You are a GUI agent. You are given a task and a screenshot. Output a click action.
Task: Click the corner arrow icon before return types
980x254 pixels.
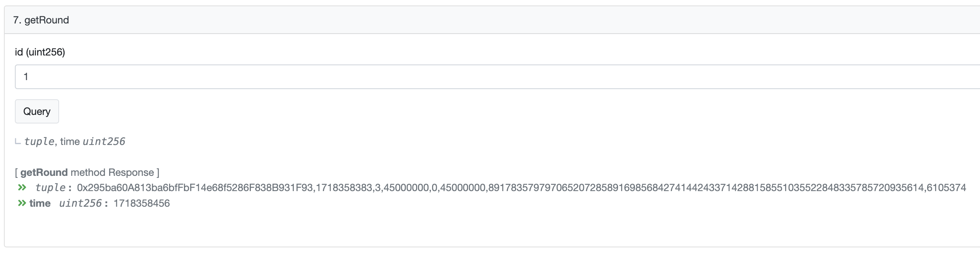click(18, 141)
